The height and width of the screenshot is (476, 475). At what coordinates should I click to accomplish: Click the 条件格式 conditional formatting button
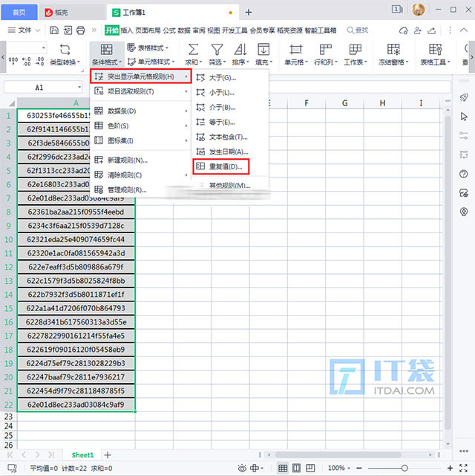[x=106, y=55]
